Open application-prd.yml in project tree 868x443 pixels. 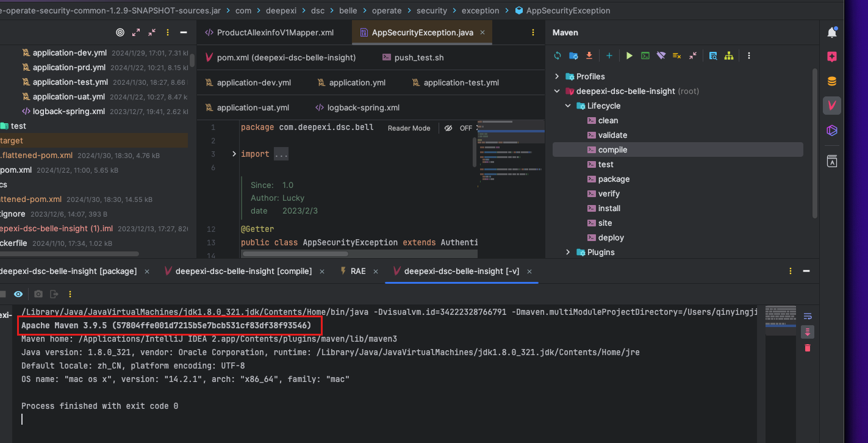pos(68,68)
